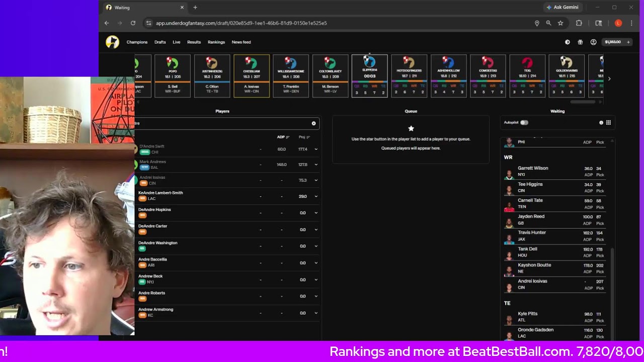
Task: Open the Rankings page
Action: click(216, 42)
